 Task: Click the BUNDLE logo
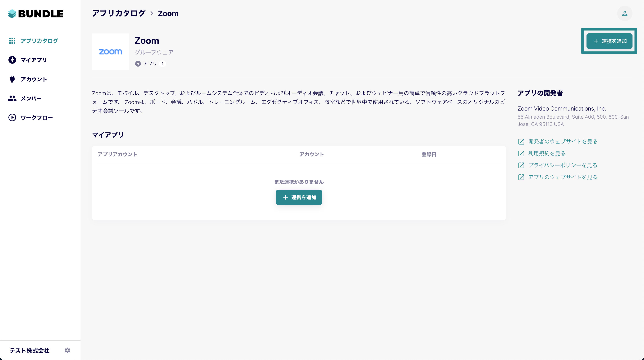(35, 14)
